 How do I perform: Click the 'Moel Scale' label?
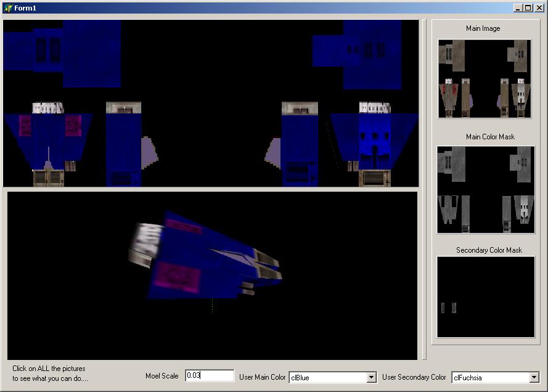(162, 376)
